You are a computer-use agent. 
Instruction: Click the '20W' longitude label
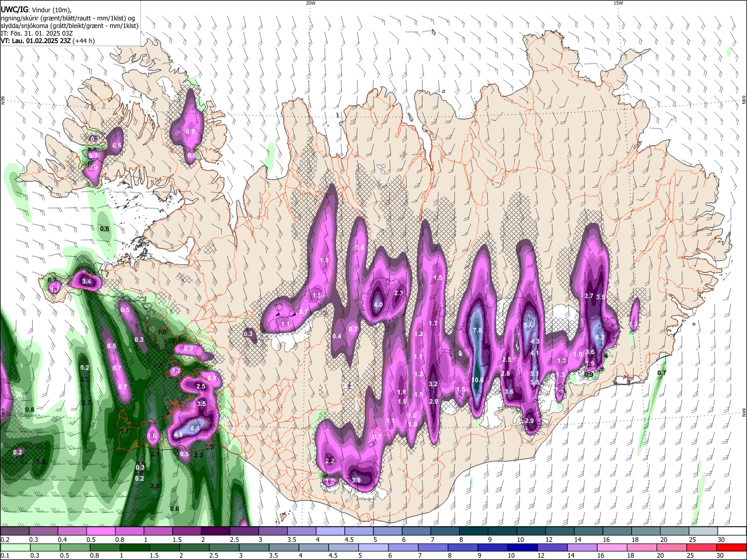pyautogui.click(x=310, y=3)
